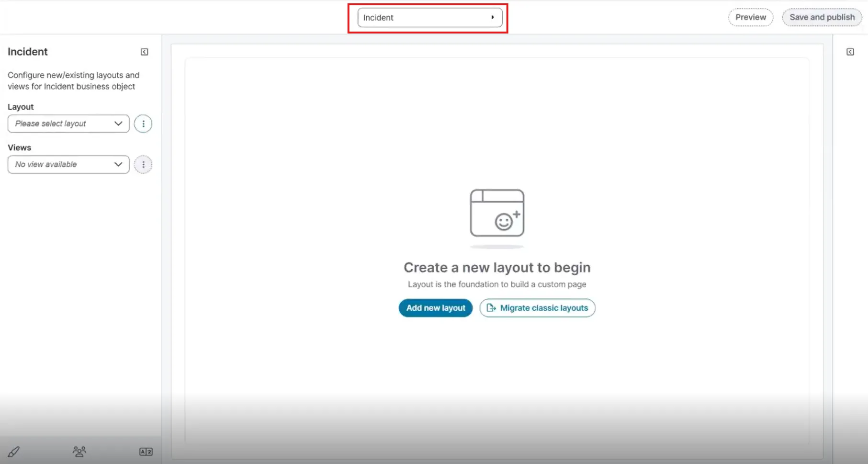Click 'Layout is the foundation' text
868x464 pixels.
[x=497, y=284]
